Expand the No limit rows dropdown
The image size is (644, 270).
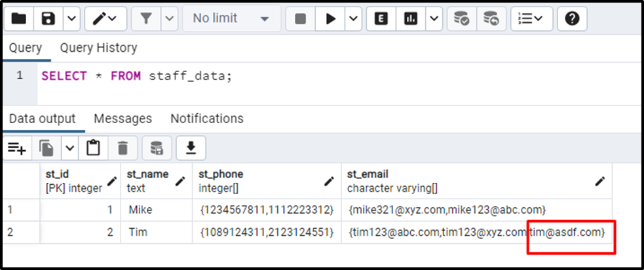click(x=232, y=19)
